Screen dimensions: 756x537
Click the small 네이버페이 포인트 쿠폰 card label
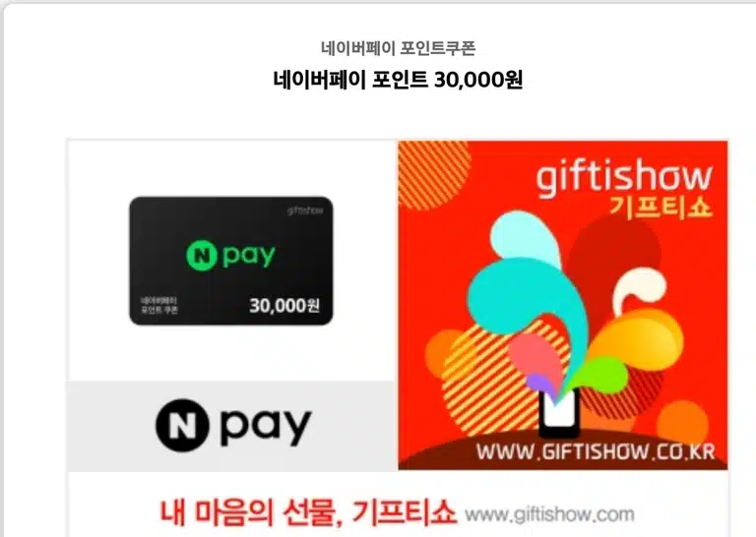pos(159,305)
